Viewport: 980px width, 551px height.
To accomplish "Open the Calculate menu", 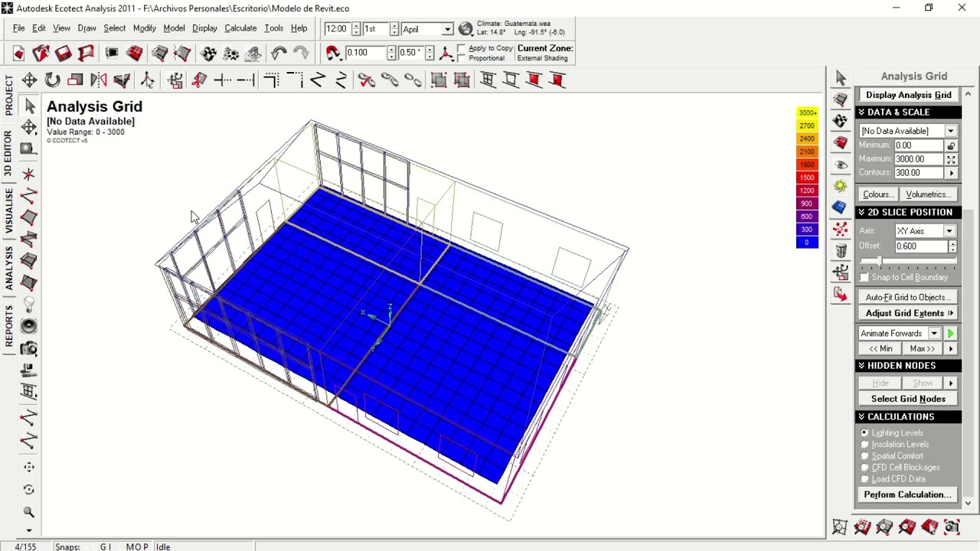I will [x=240, y=28].
